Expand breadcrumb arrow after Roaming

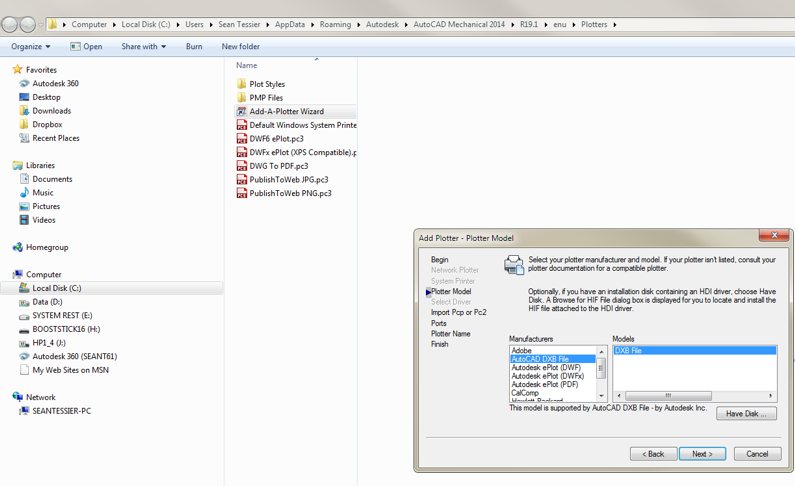tap(358, 24)
